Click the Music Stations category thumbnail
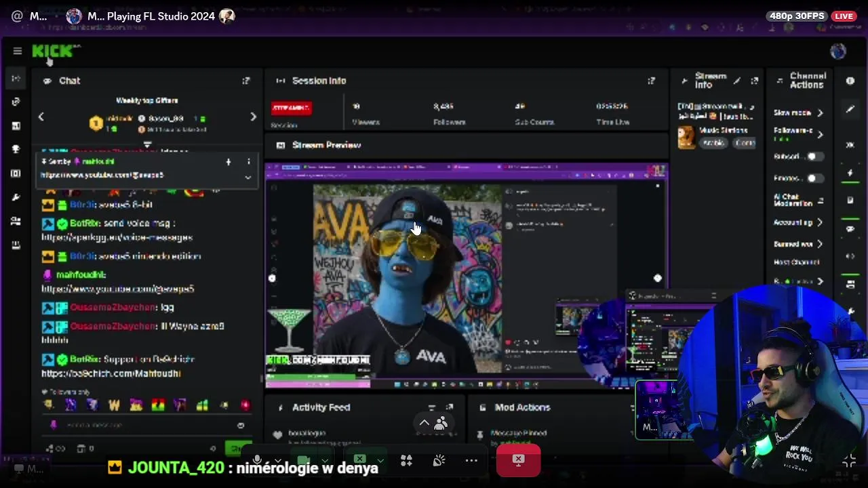This screenshot has height=488, width=868. [686, 137]
